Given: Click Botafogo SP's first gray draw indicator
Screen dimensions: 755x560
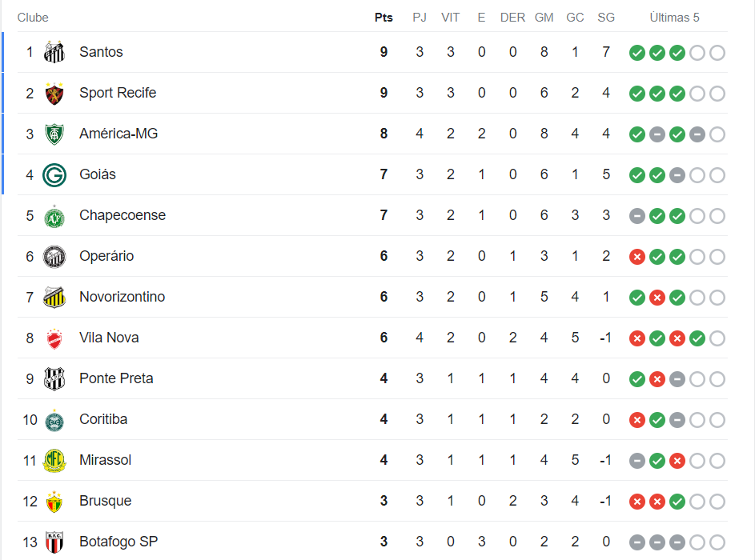Looking at the screenshot, I should [637, 542].
